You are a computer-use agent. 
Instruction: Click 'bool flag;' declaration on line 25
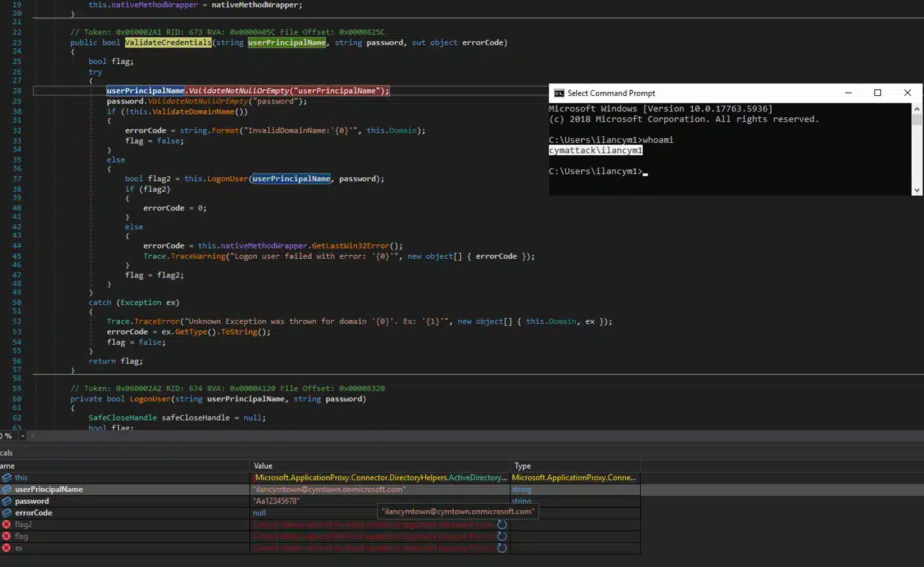111,61
